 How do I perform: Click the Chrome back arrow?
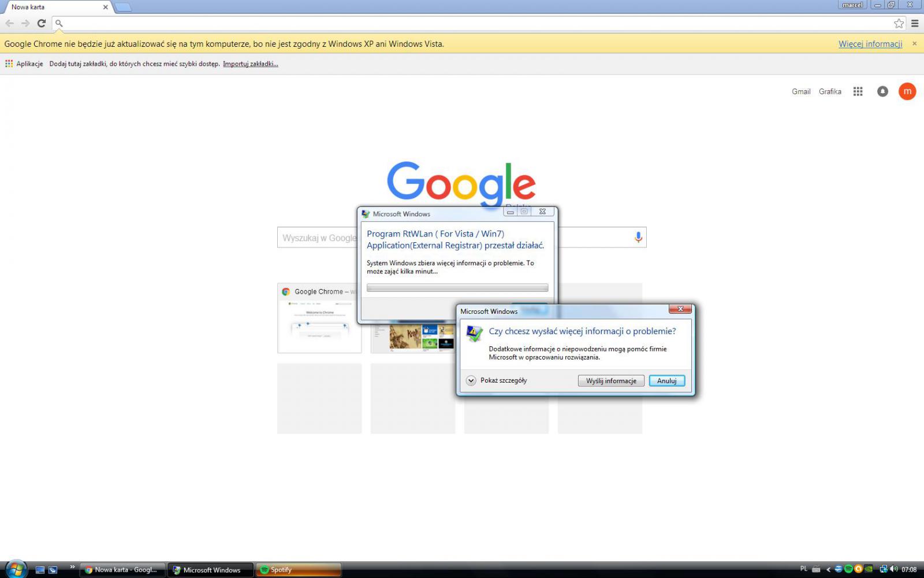[10, 23]
